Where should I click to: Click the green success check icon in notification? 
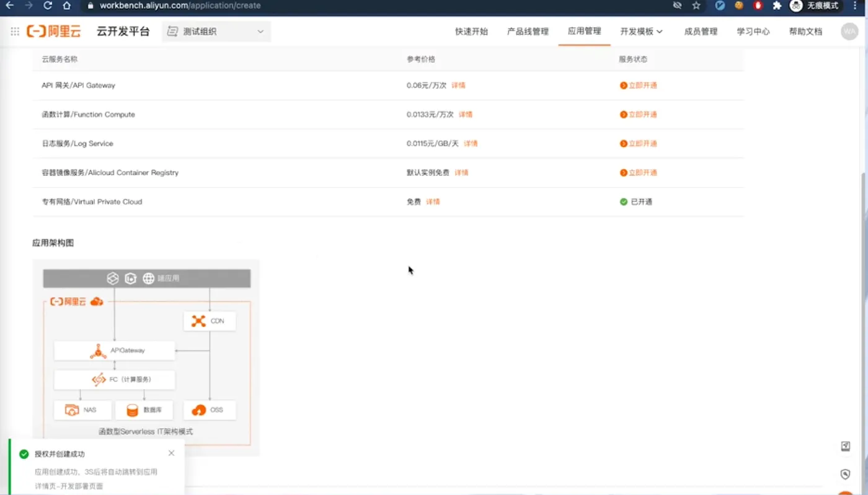tap(24, 454)
